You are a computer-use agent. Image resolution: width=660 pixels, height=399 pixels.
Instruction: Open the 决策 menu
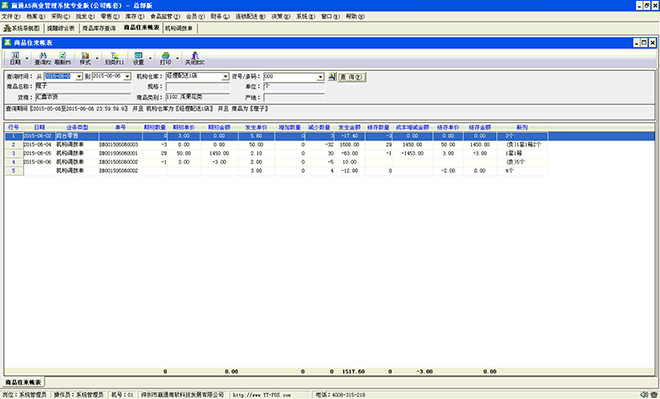coord(281,16)
